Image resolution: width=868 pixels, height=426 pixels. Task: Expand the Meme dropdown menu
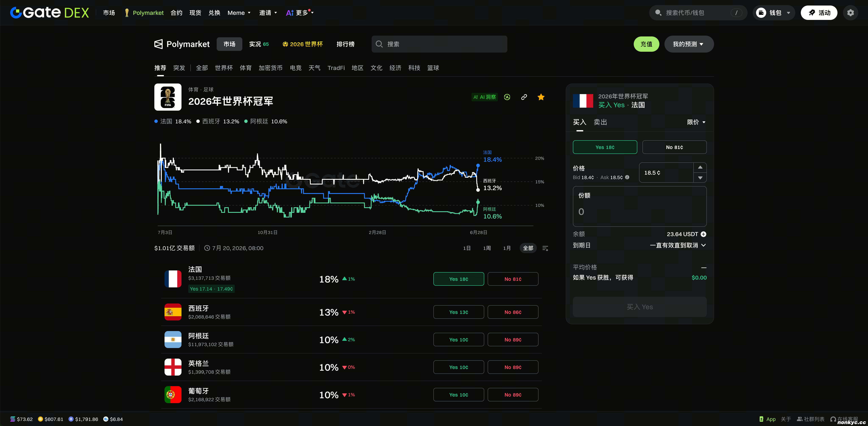(239, 13)
